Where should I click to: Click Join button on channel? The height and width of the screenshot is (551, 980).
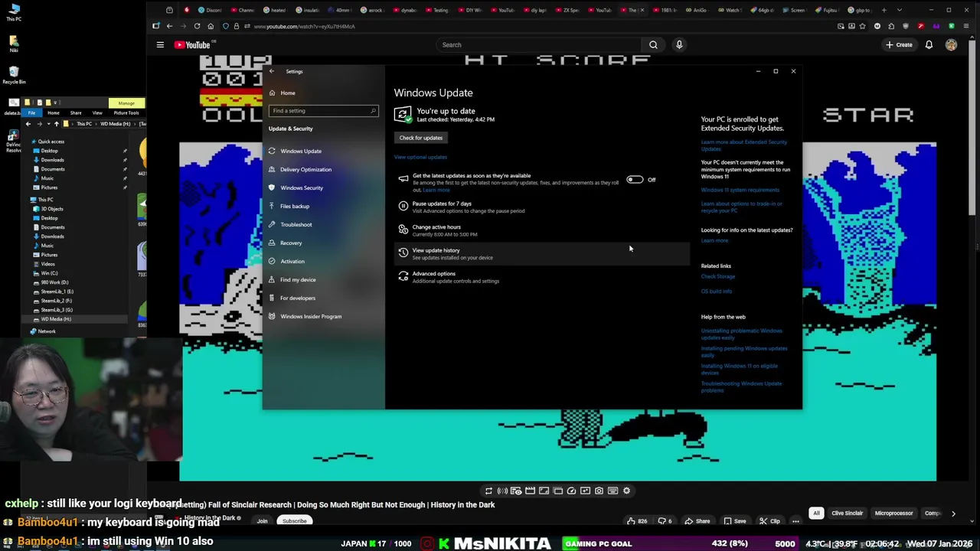[262, 521]
